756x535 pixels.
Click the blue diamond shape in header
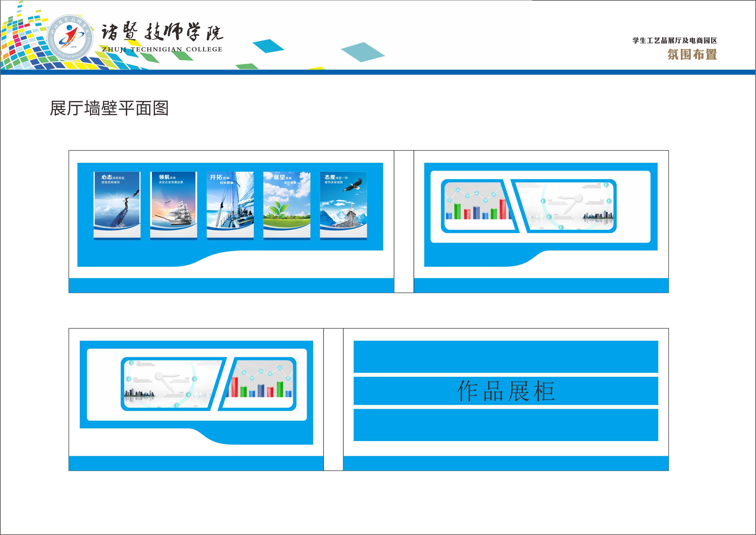pyautogui.click(x=268, y=46)
